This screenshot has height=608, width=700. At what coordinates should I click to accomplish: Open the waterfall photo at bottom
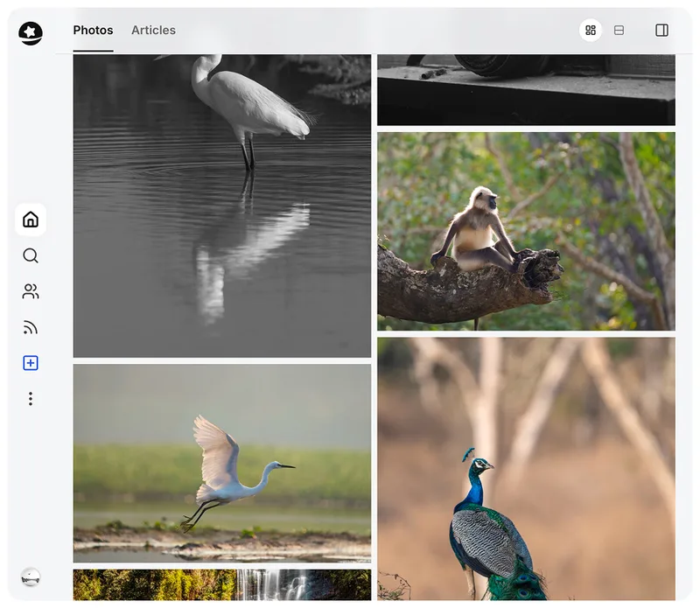tap(222, 584)
